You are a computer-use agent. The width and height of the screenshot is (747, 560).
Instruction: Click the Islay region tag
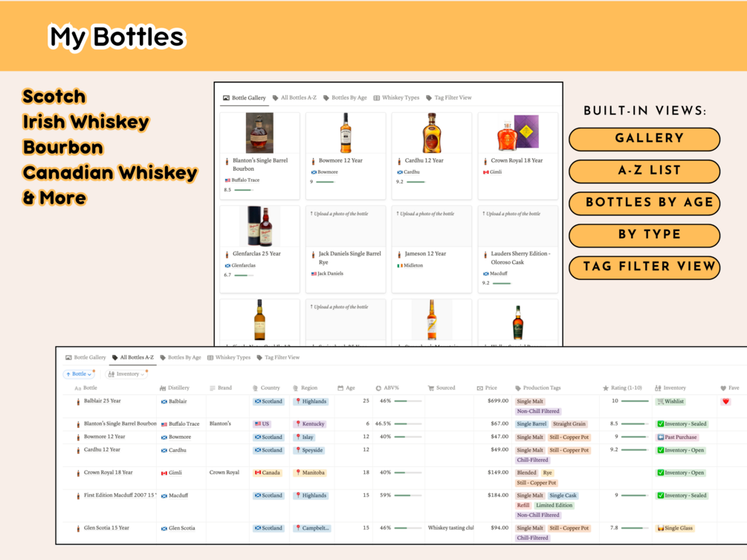tap(305, 437)
